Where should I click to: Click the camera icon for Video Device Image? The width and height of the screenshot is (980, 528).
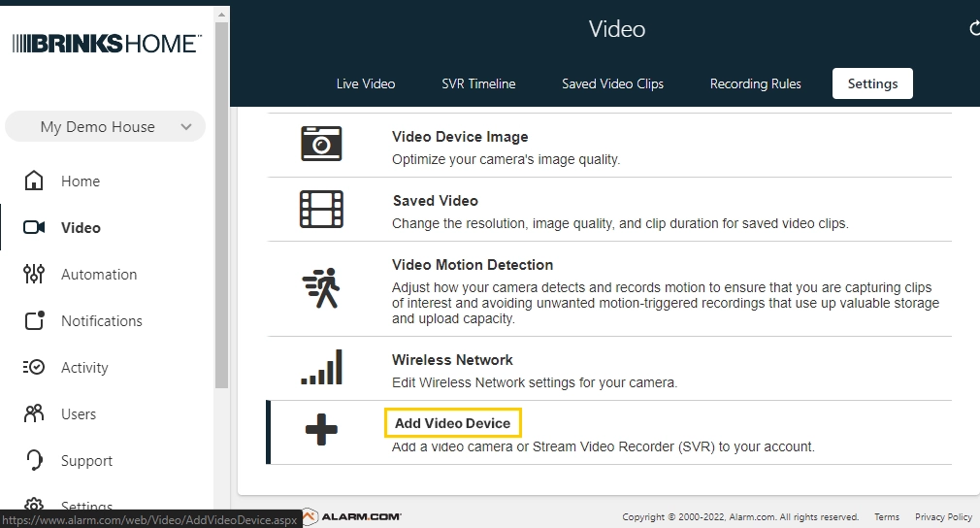[x=321, y=144]
